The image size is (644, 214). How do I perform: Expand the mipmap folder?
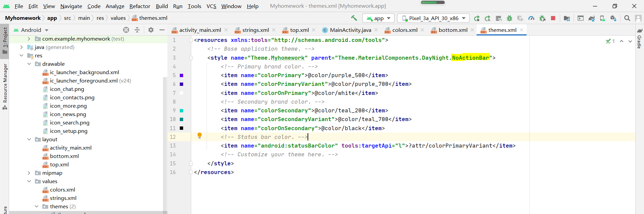[x=29, y=173]
